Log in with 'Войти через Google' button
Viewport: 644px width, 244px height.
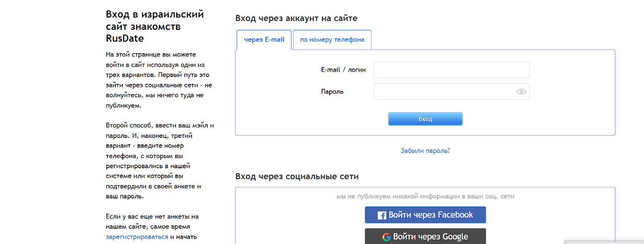pos(425,236)
